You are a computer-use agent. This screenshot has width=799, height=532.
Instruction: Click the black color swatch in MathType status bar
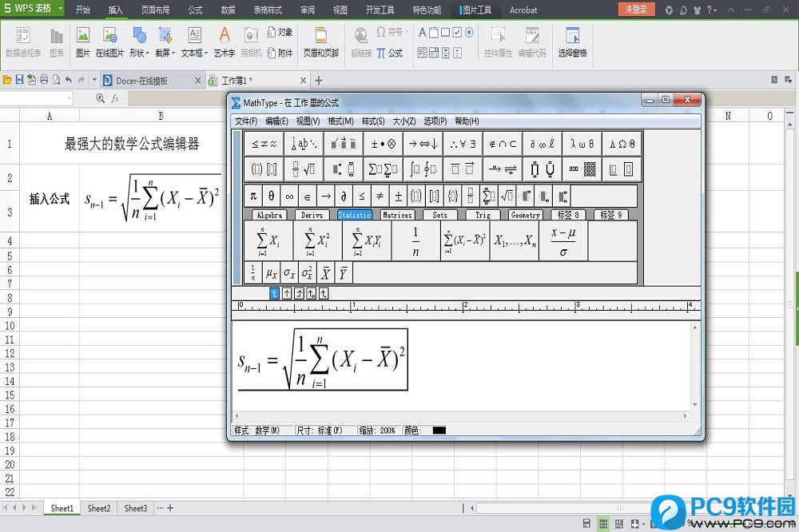click(x=438, y=430)
